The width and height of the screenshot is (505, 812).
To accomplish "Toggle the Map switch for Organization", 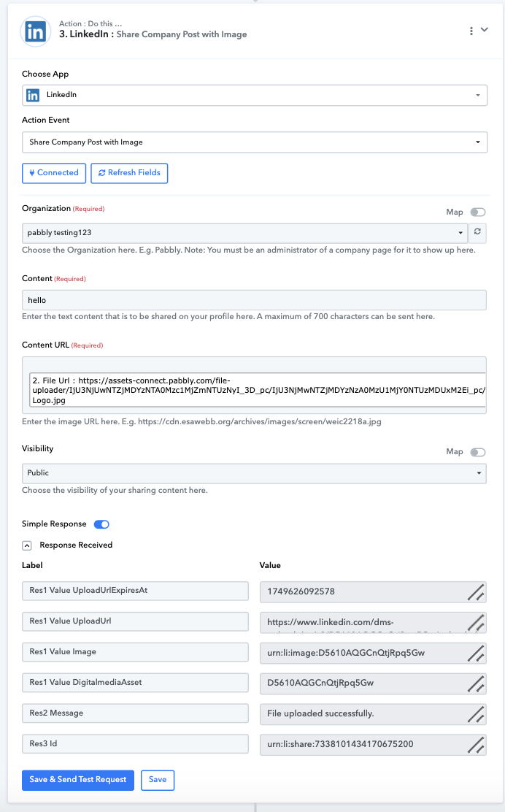I will (477, 212).
